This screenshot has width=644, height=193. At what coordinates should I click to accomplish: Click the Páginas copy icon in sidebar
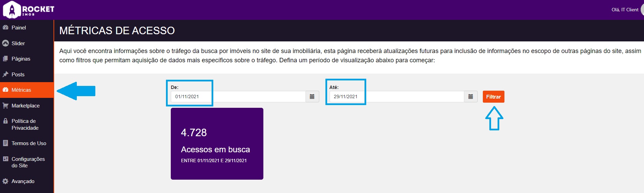click(5, 59)
